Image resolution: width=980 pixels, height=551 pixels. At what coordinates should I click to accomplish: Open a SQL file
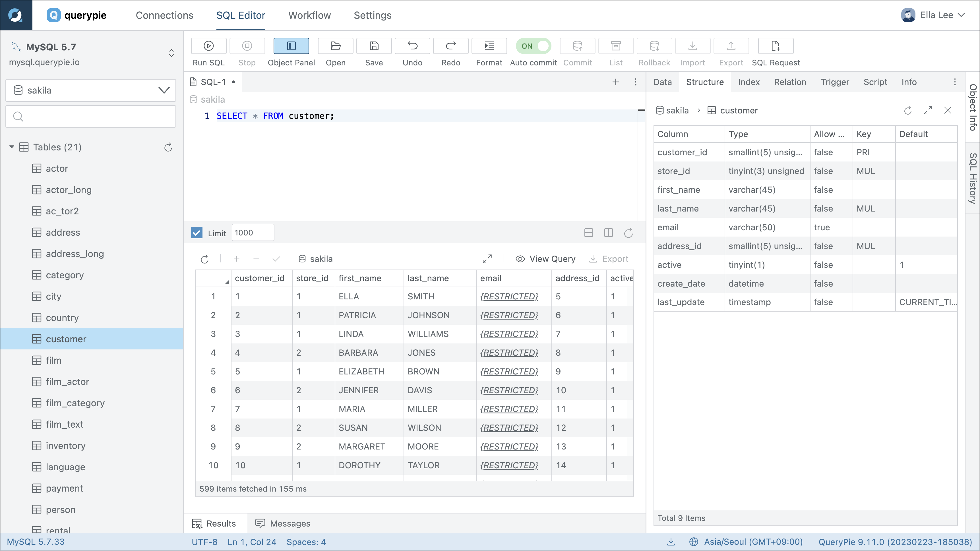(336, 46)
